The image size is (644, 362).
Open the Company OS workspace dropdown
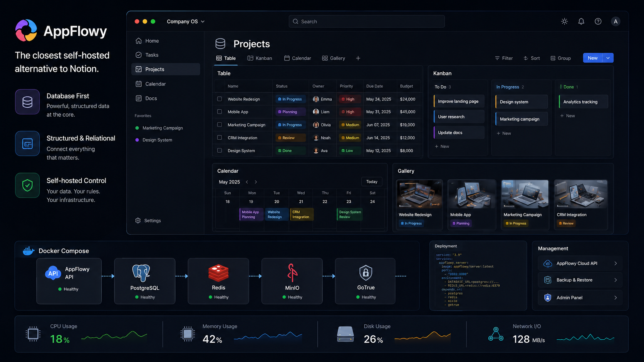(x=186, y=22)
